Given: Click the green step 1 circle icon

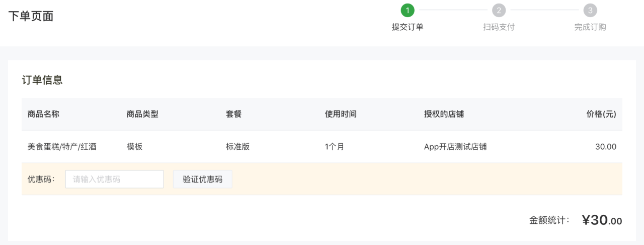Looking at the screenshot, I should [x=408, y=10].
